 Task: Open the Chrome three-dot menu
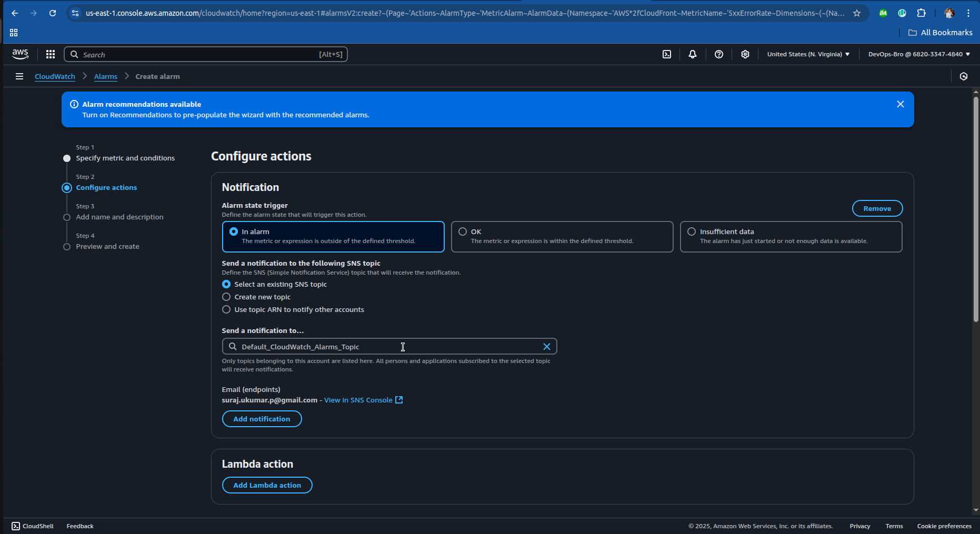968,13
